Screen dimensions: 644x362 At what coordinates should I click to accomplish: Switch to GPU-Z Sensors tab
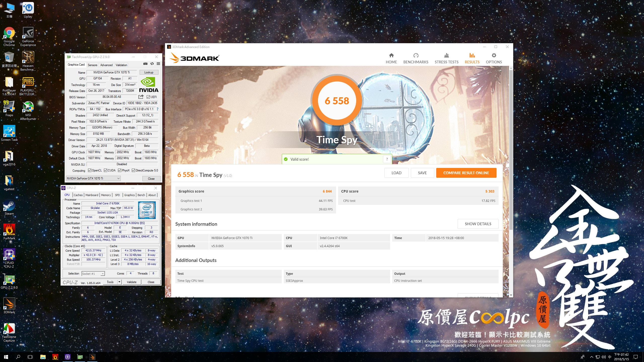(92, 65)
